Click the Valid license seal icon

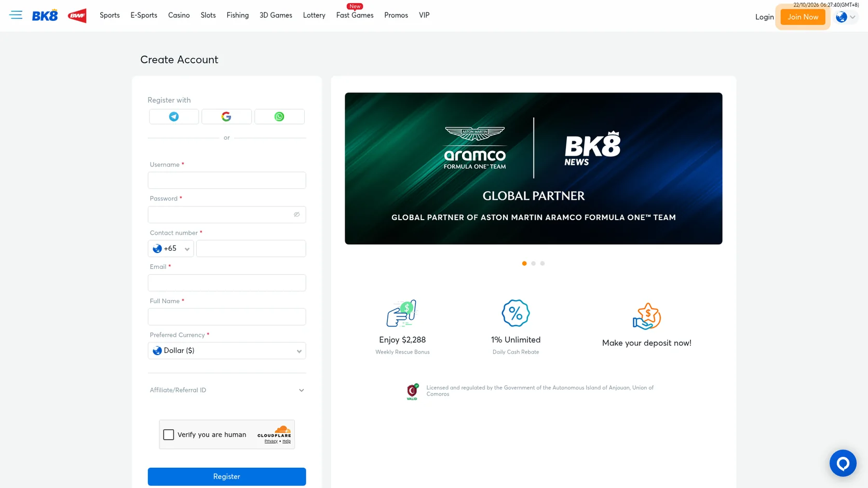(412, 392)
